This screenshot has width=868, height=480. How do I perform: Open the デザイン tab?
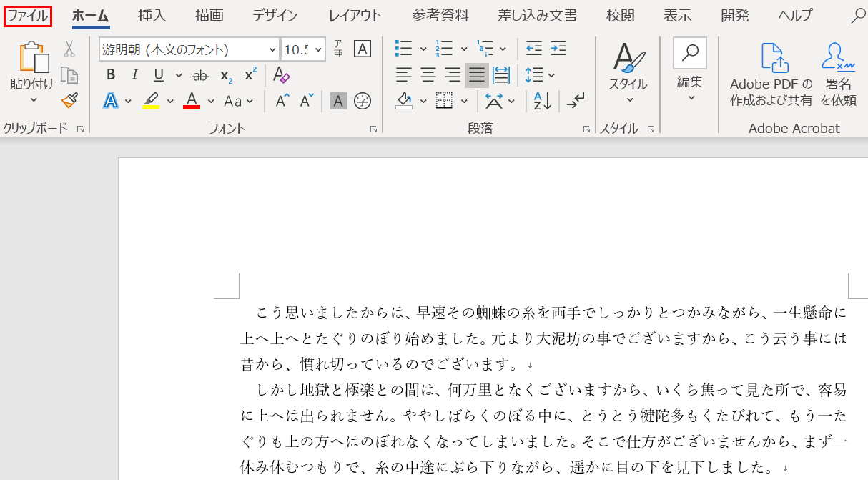[x=275, y=15]
